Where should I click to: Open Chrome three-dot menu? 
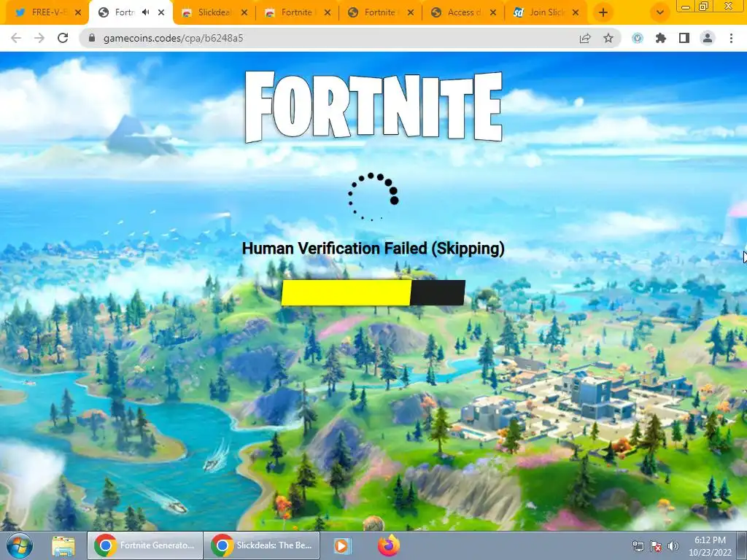pyautogui.click(x=731, y=38)
